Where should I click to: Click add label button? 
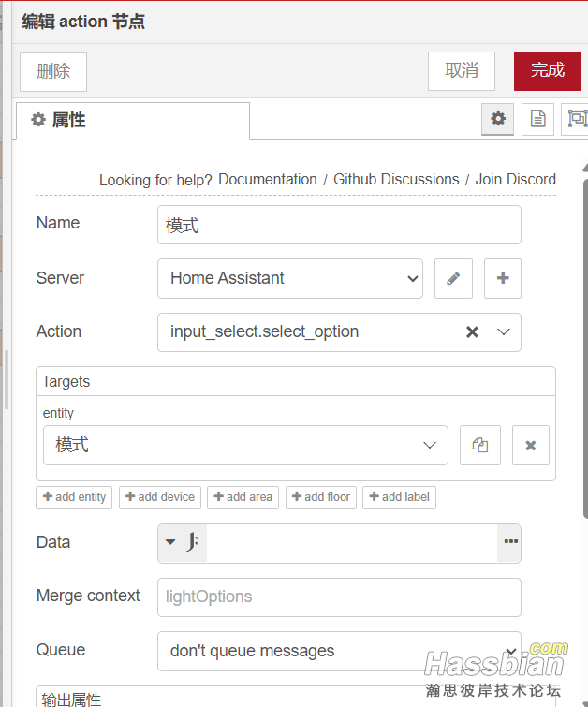click(x=399, y=497)
